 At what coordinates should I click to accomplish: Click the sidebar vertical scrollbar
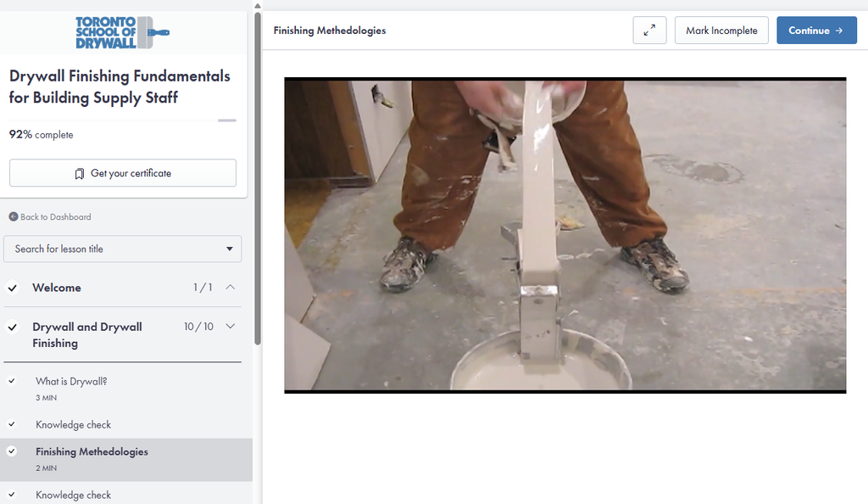pyautogui.click(x=258, y=177)
